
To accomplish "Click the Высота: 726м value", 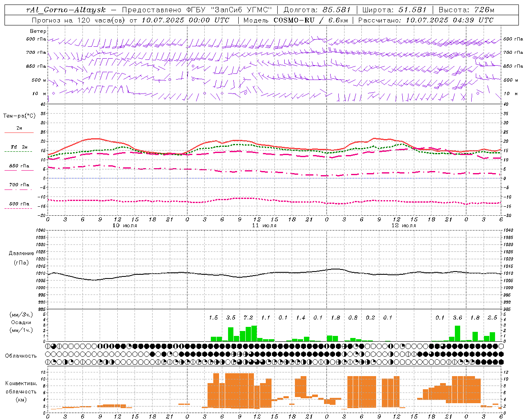I will point(466,10).
